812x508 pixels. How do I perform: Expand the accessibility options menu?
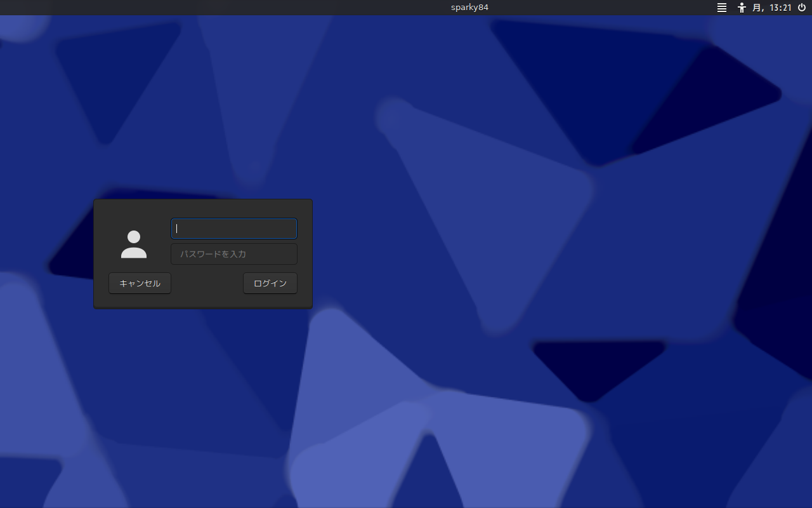pyautogui.click(x=742, y=8)
